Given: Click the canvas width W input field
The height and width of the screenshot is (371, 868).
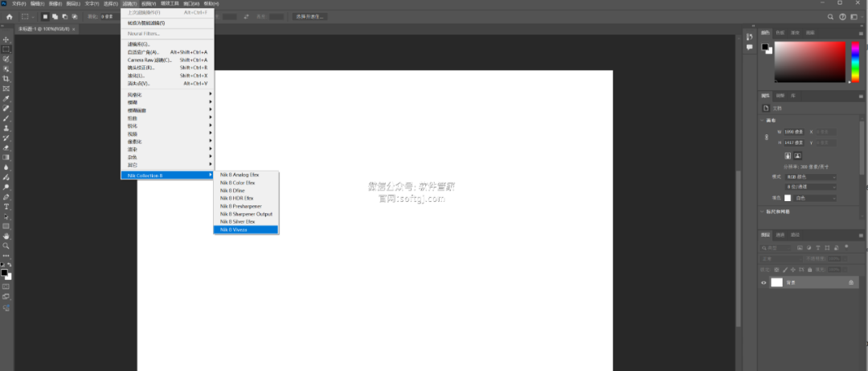Looking at the screenshot, I should 794,132.
